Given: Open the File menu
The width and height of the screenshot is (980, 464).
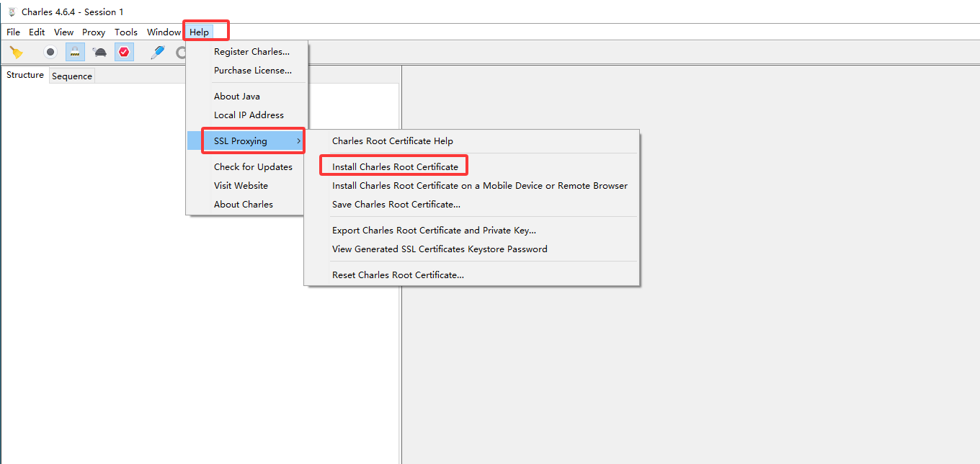Looking at the screenshot, I should [13, 32].
